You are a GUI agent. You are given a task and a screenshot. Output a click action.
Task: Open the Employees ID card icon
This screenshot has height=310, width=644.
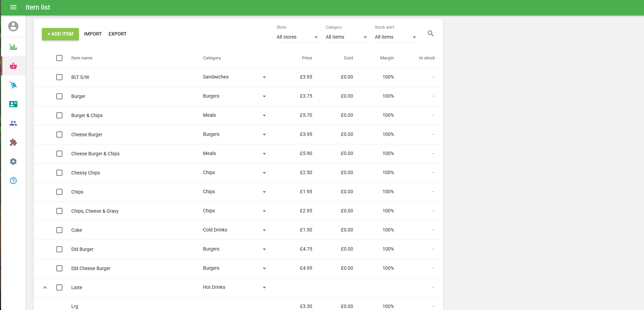click(13, 104)
